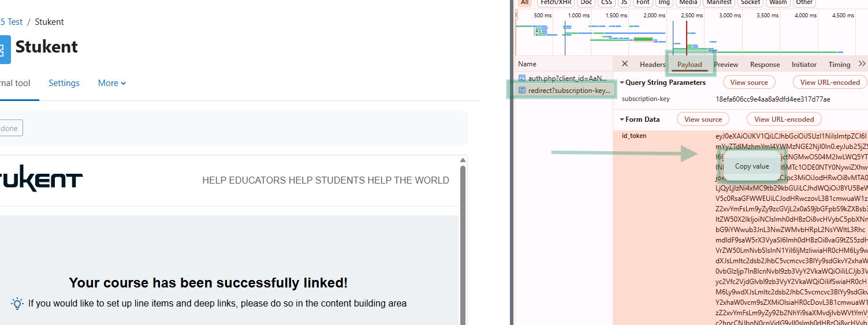Click View source for Query String Parameters
The image size is (868, 325).
pyautogui.click(x=749, y=83)
